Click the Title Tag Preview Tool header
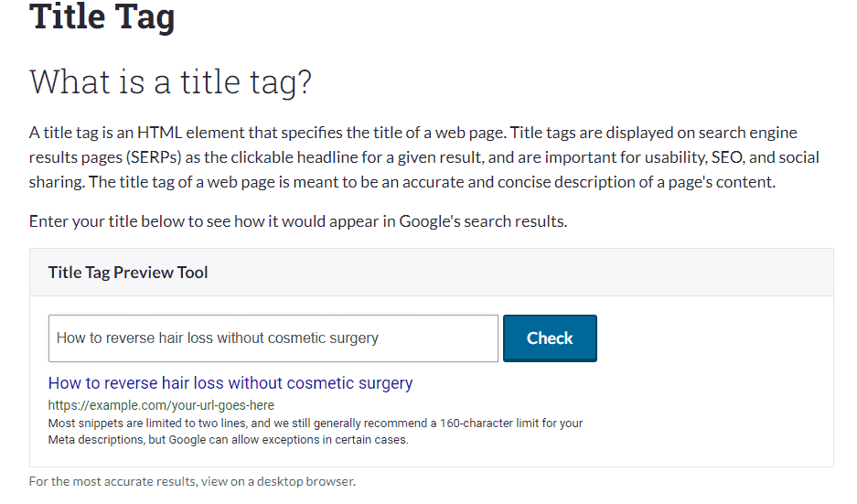857x504 pixels. coord(128,273)
